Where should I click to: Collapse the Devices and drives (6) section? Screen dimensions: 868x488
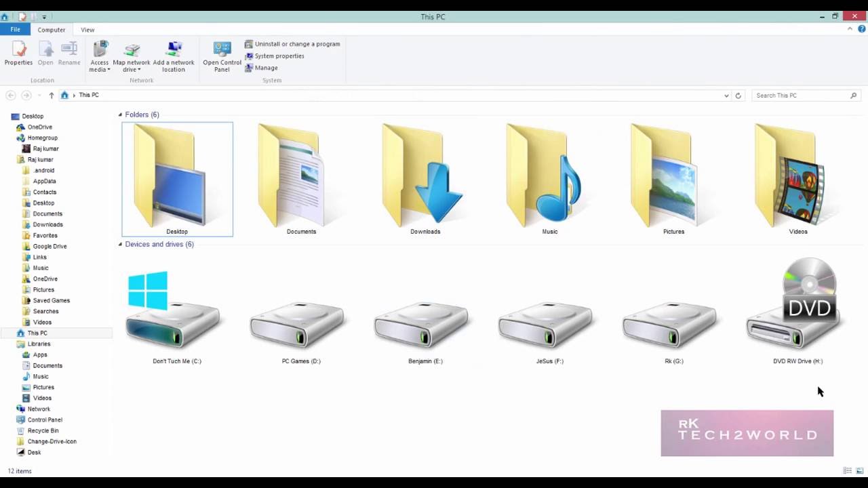120,244
